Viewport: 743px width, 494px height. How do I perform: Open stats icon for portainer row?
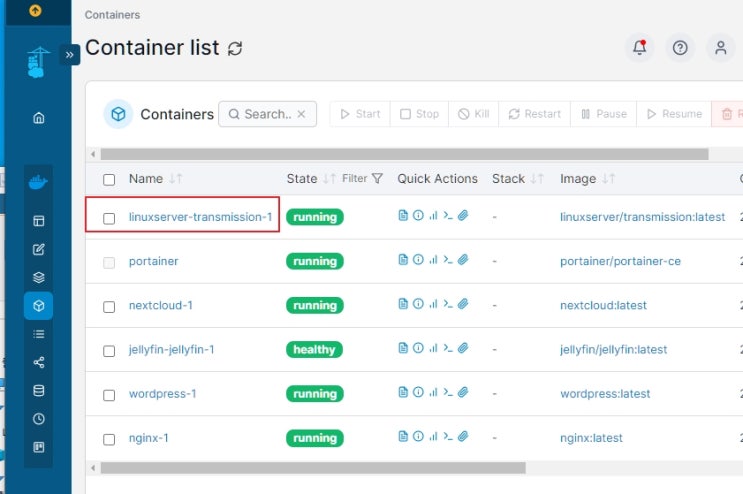(x=433, y=260)
